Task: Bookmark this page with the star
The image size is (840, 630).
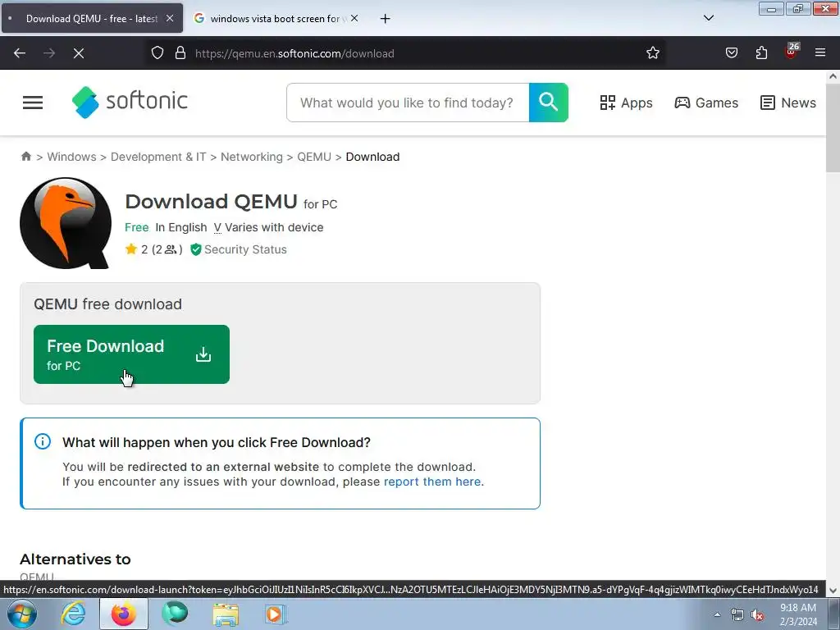Action: [x=652, y=52]
